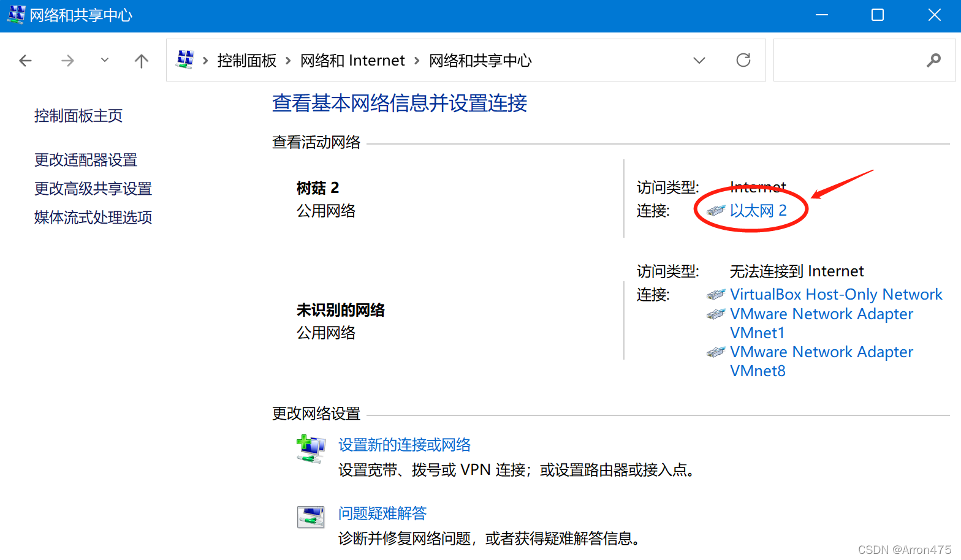
Task: Expand chevron after 控制面板 breadcrumb
Action: [288, 61]
